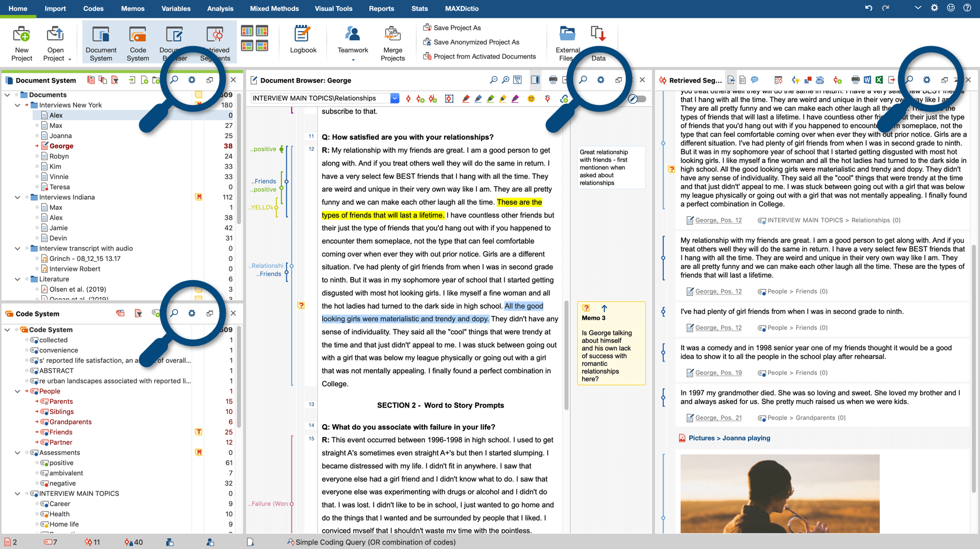Screen dimensions: 980x549
Task: Click Project from Activated Documents
Action: [x=479, y=56]
